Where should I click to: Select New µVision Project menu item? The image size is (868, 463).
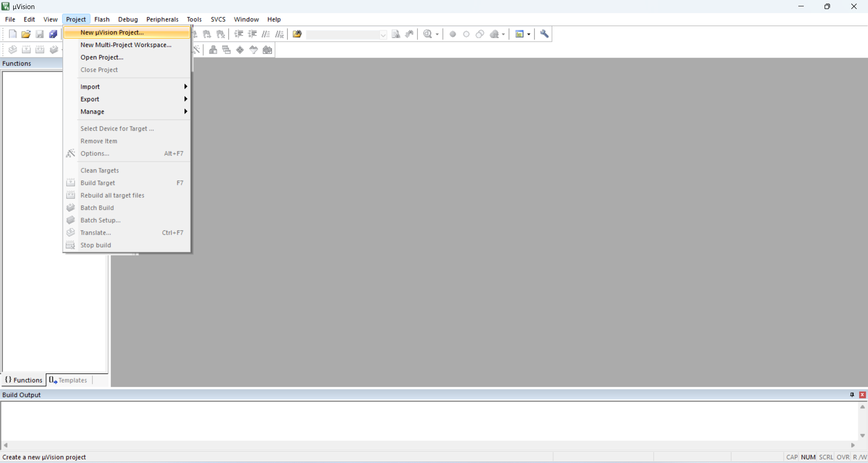click(127, 32)
